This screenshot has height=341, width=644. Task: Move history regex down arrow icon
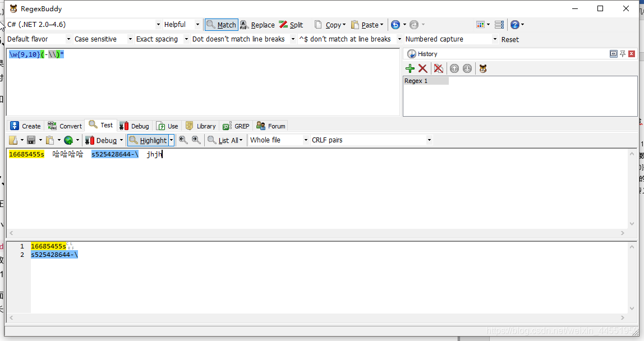pyautogui.click(x=467, y=68)
